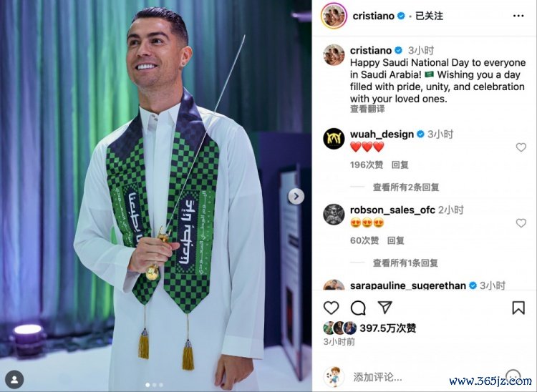The height and width of the screenshot is (392, 537).
Task: Show tagged people icon on photo
Action: [x=14, y=380]
